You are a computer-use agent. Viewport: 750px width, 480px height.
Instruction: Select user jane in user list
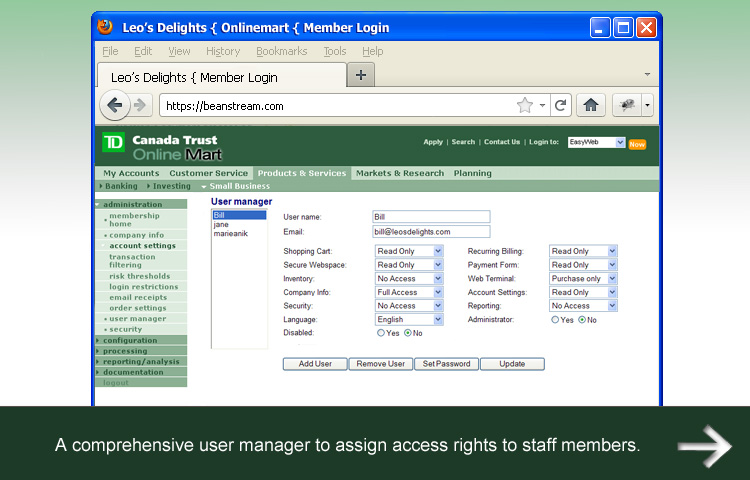coord(239,224)
